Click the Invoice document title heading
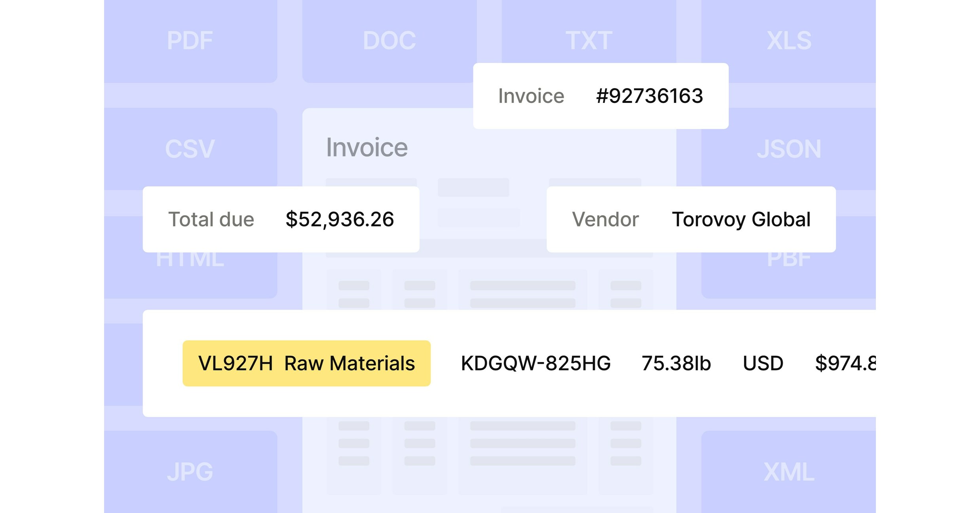 [367, 147]
